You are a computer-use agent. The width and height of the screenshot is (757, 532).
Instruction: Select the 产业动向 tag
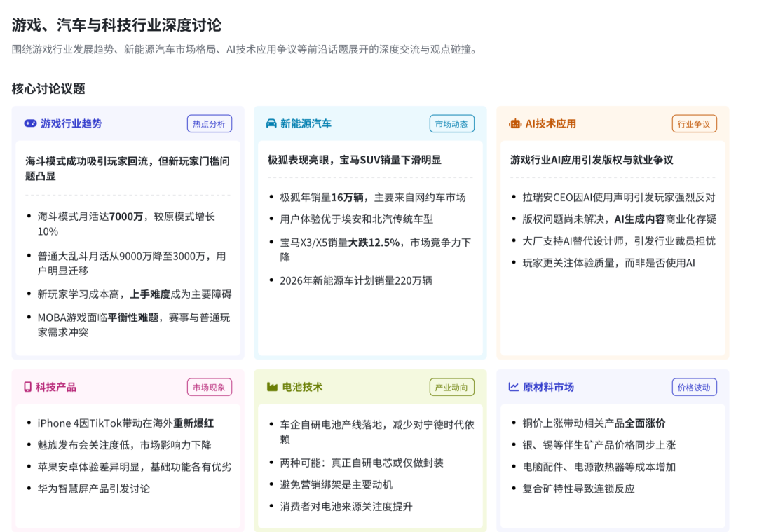click(451, 387)
